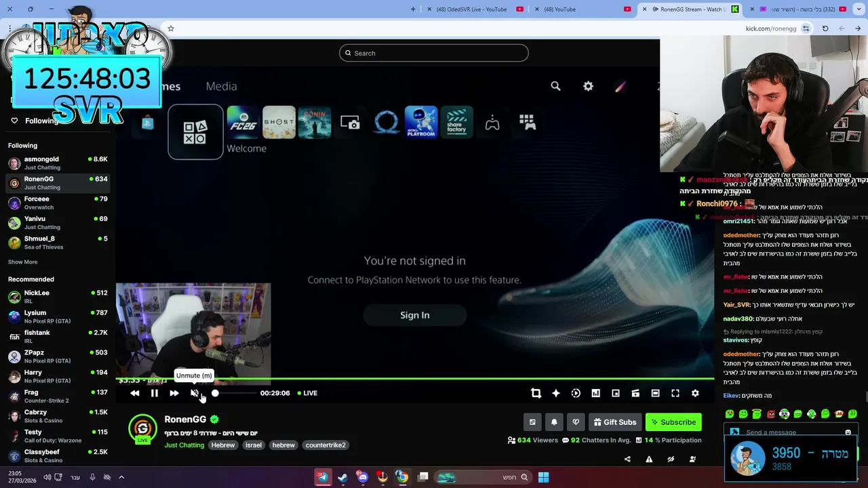The image size is (868, 488).
Task: Click the crossed-eye hide icon below stats
Action: (x=671, y=459)
